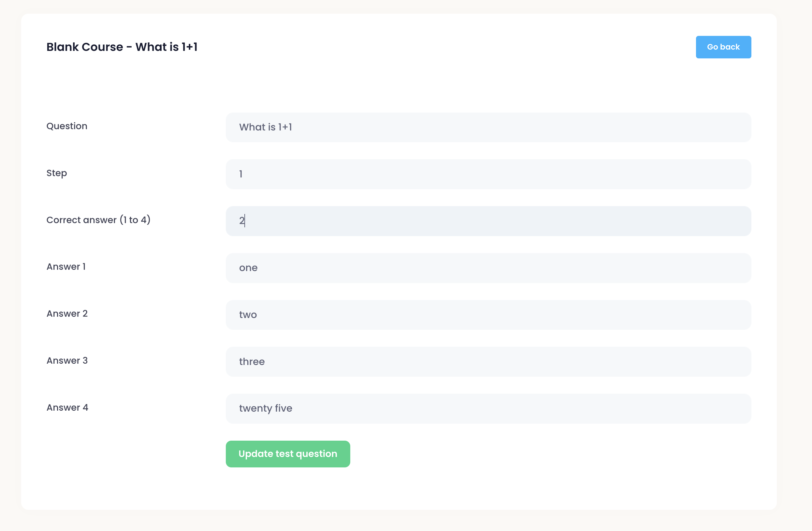The height and width of the screenshot is (531, 812).
Task: Click empty white space left of Update button
Action: click(130, 454)
